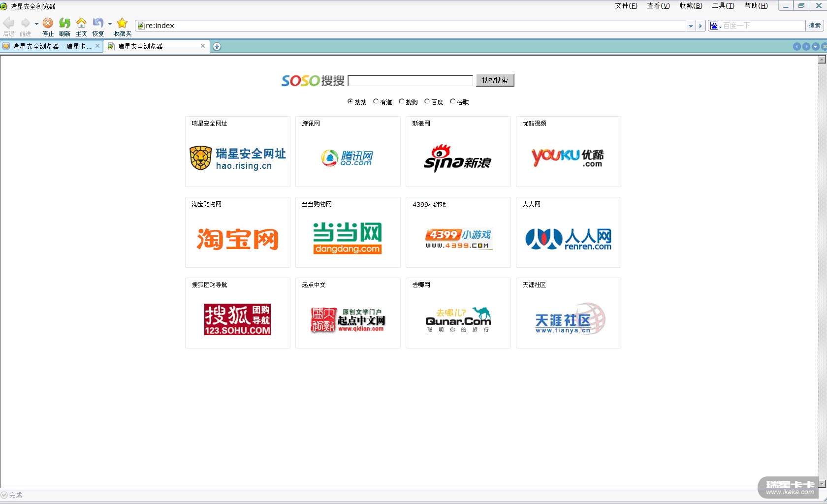Click the address bar page icon
This screenshot has height=504, width=827.
(x=141, y=26)
